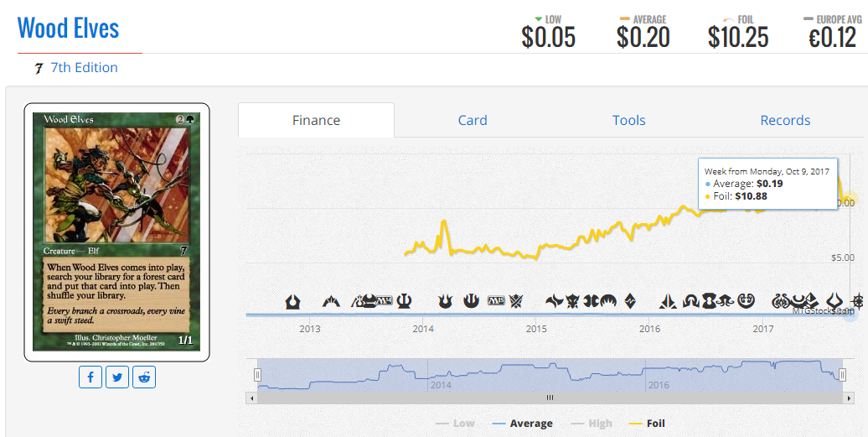The image size is (868, 437).
Task: Open the 7th Edition set link
Action: [x=84, y=68]
